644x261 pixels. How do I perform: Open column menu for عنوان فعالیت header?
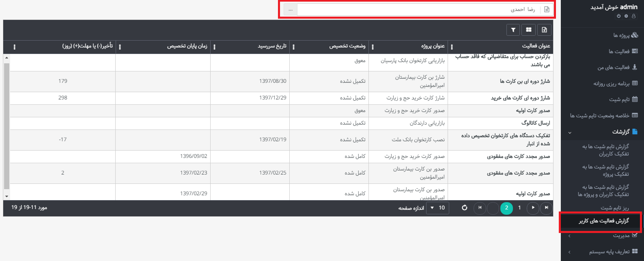click(452, 47)
